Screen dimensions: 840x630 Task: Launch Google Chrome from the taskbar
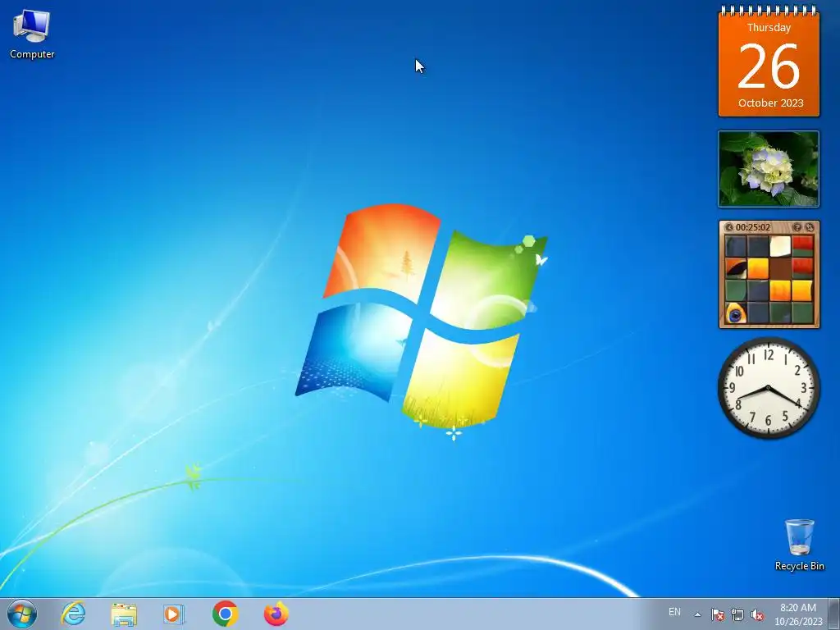click(x=225, y=614)
